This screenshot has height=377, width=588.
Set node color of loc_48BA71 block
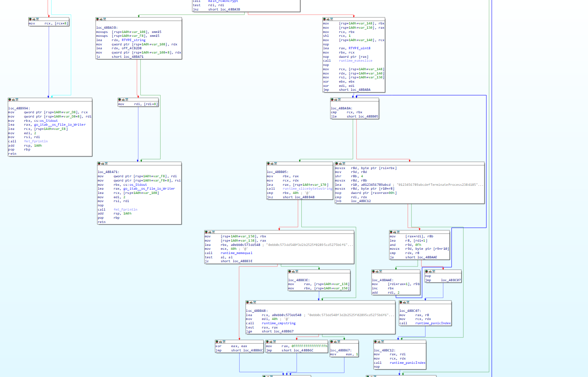tap(99, 164)
